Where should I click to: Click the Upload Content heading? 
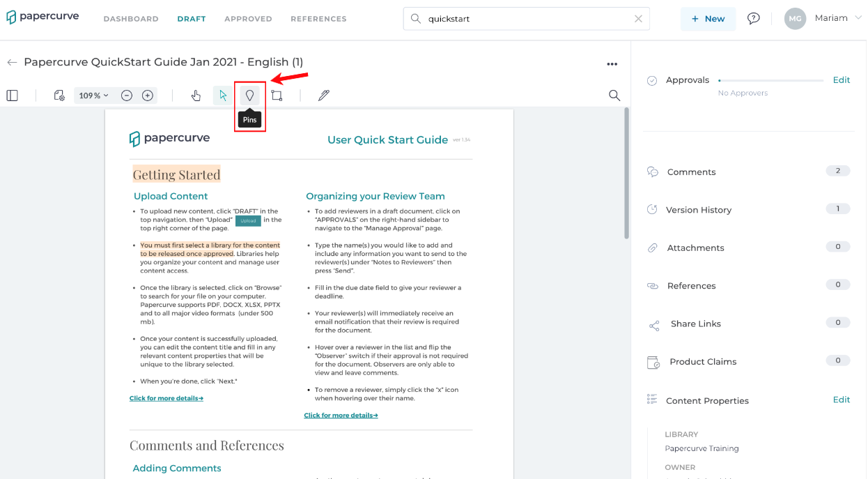coord(171,196)
